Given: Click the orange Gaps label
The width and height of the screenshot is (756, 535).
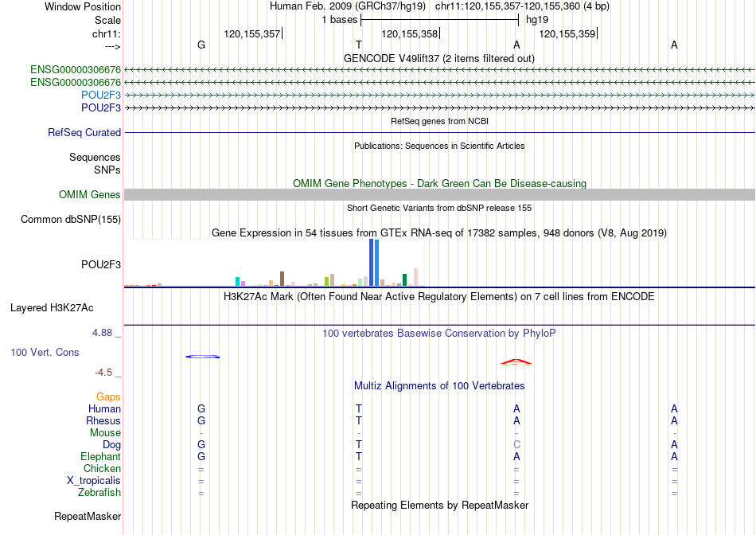Looking at the screenshot, I should pos(108,397).
